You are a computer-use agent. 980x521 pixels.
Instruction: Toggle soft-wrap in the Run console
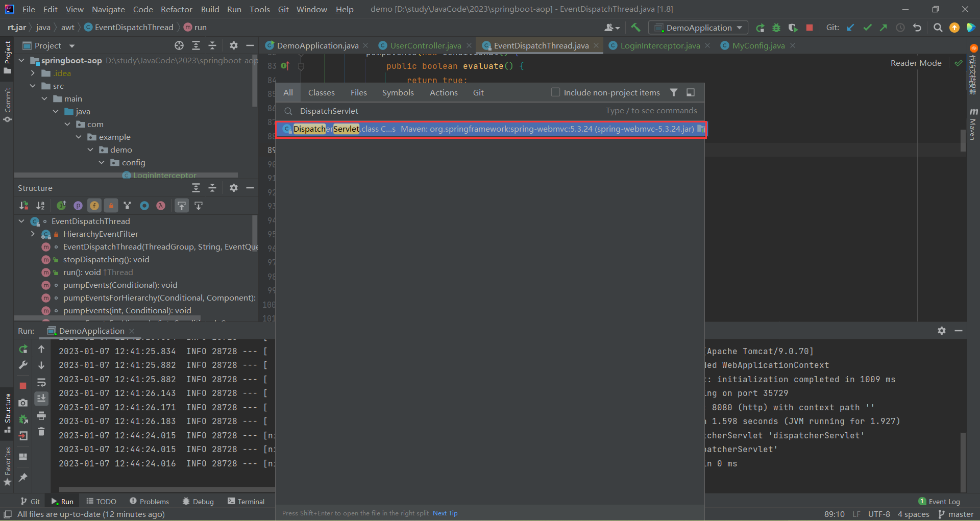41,382
